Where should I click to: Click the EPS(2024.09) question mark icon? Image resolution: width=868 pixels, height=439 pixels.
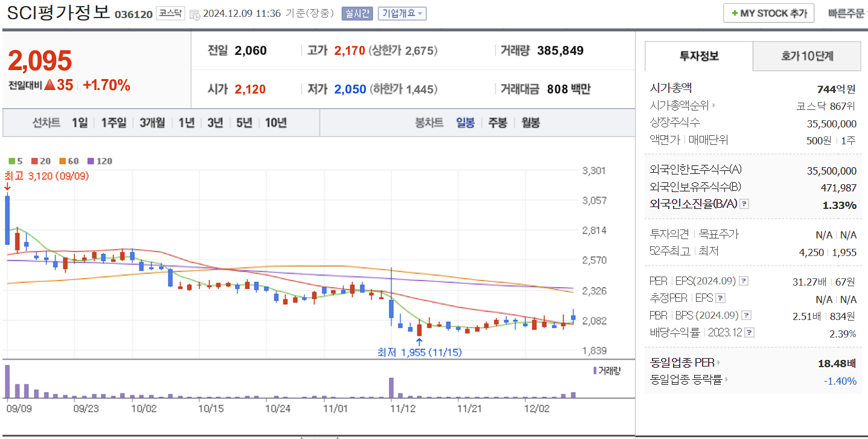coord(744,280)
